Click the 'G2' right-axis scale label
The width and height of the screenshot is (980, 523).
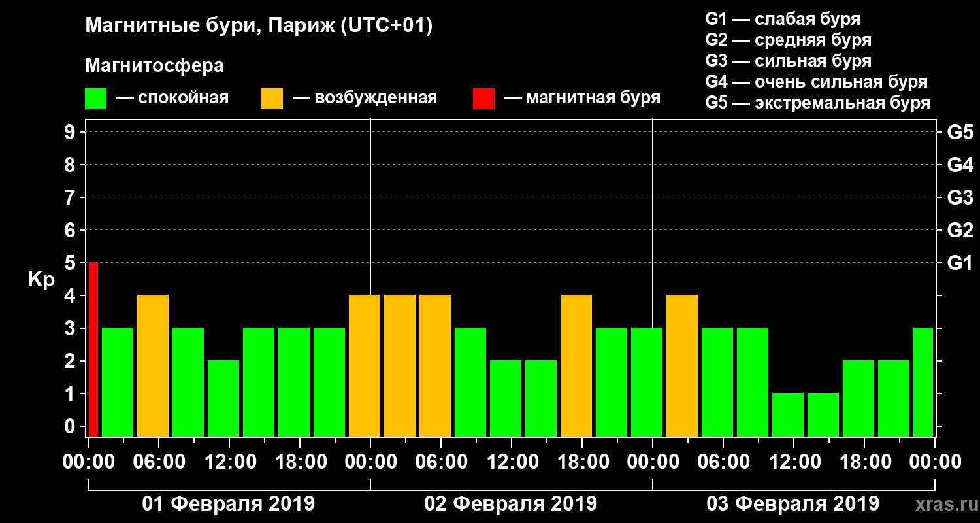point(960,230)
